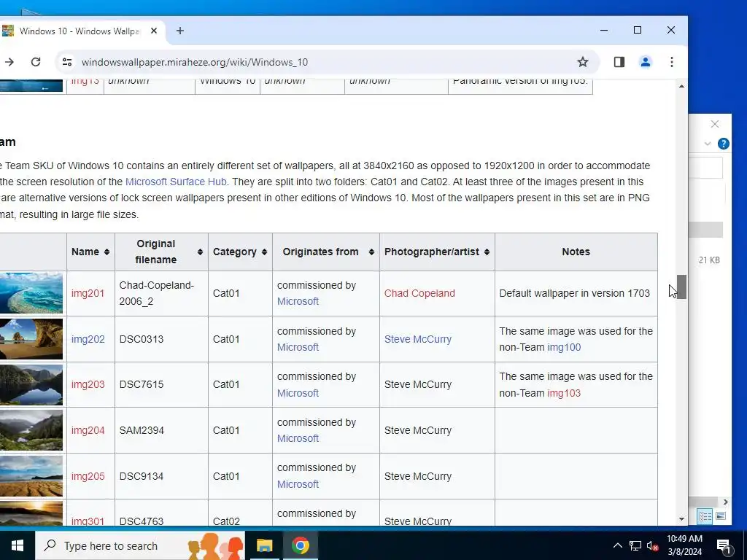The height and width of the screenshot is (560, 747).
Task: Open File Explorer from the taskbar
Action: tap(264, 545)
